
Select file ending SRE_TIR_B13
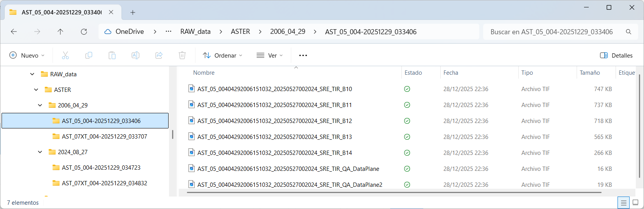[x=274, y=137]
